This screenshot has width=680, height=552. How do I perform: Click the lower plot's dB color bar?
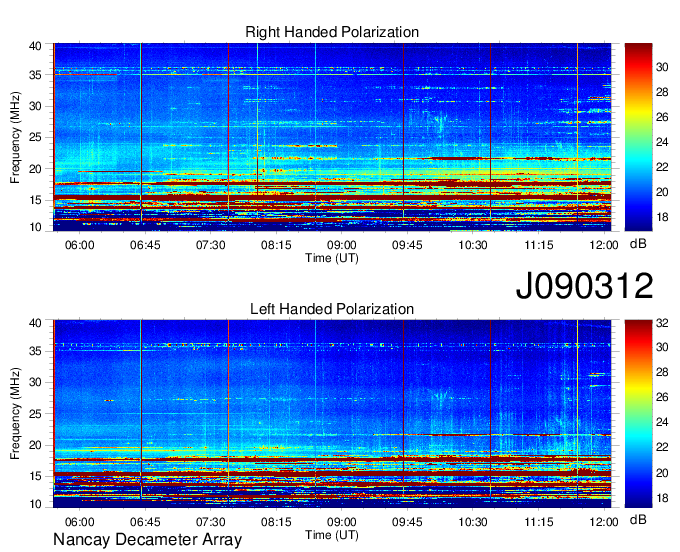pyautogui.click(x=638, y=414)
